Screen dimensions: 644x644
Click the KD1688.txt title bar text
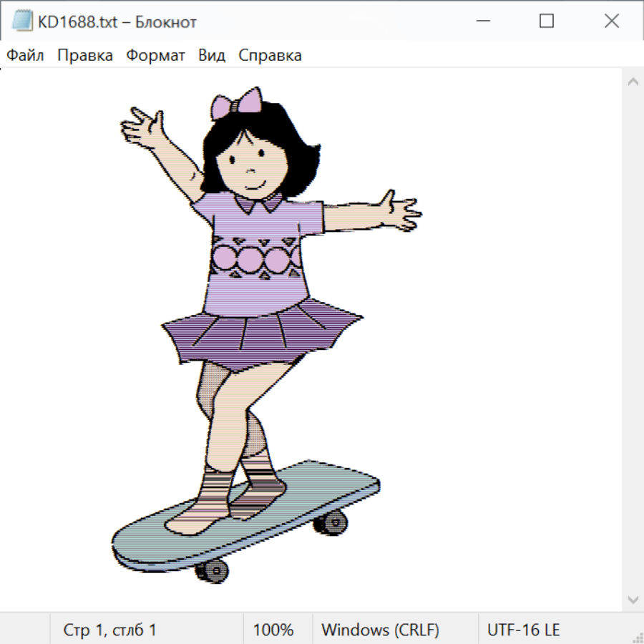[117, 21]
